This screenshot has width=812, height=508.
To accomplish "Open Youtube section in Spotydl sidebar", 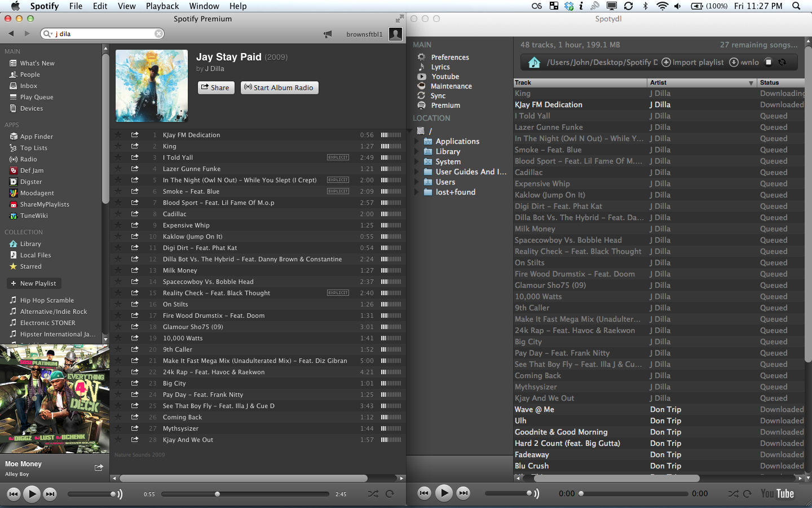I will pyautogui.click(x=445, y=76).
